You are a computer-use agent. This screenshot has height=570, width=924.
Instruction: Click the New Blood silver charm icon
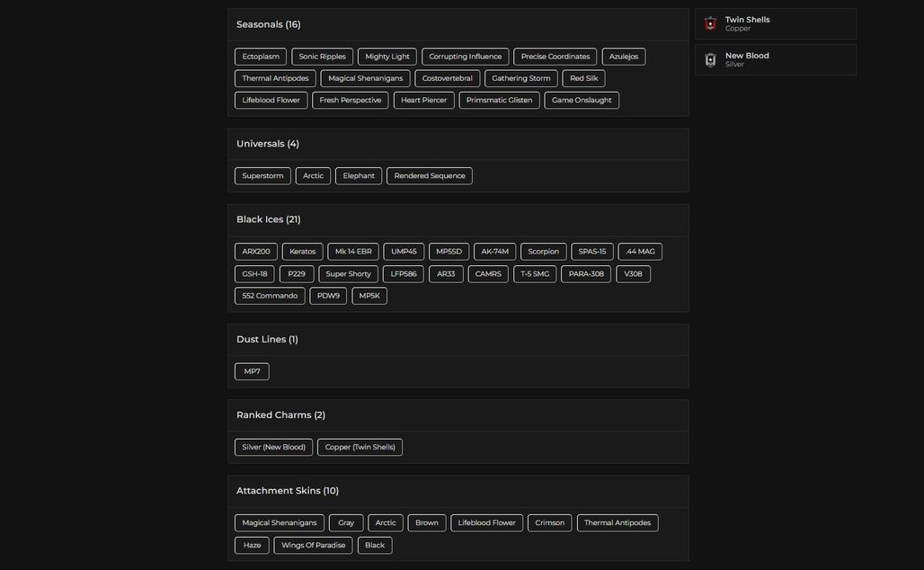[x=711, y=59]
